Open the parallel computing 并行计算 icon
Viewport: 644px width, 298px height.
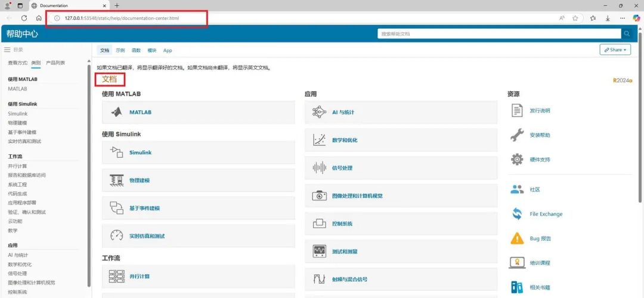click(x=117, y=276)
